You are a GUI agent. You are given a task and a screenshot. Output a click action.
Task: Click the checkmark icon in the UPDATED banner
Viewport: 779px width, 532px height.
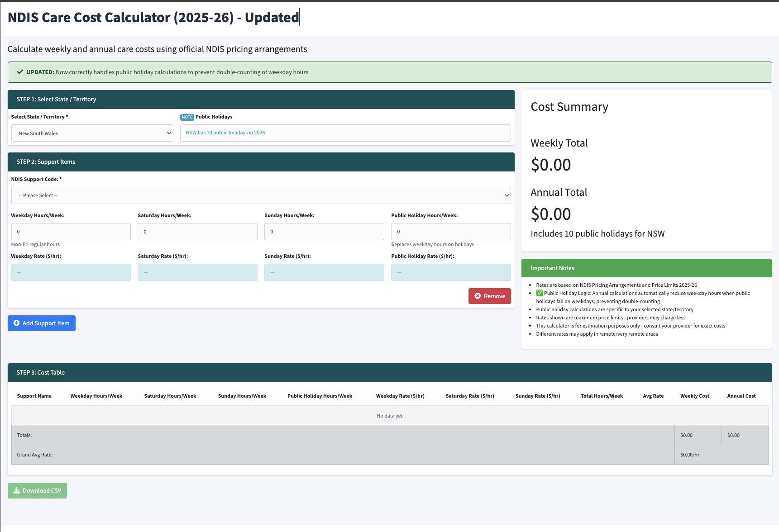[x=20, y=72]
